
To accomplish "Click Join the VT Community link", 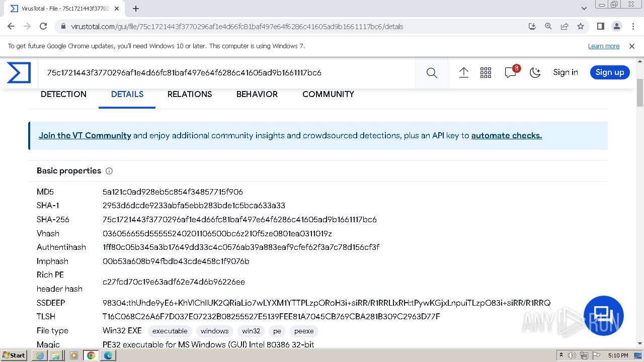I will [x=85, y=136].
